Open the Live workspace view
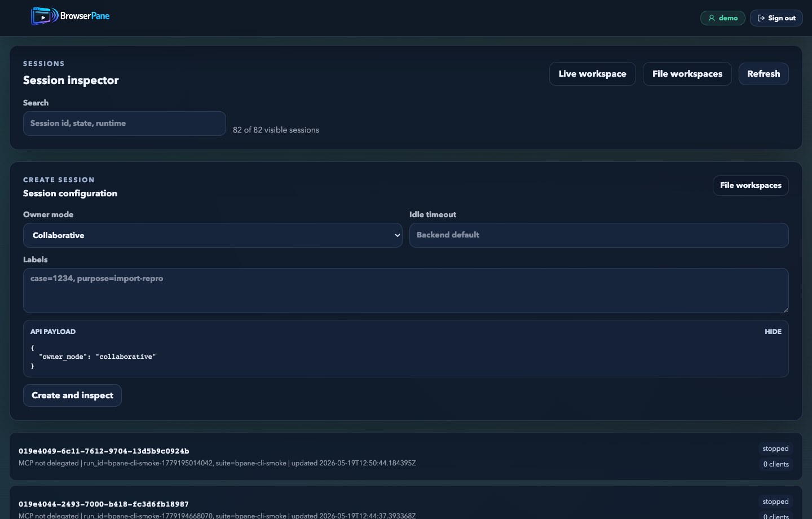The width and height of the screenshot is (812, 519). click(592, 74)
